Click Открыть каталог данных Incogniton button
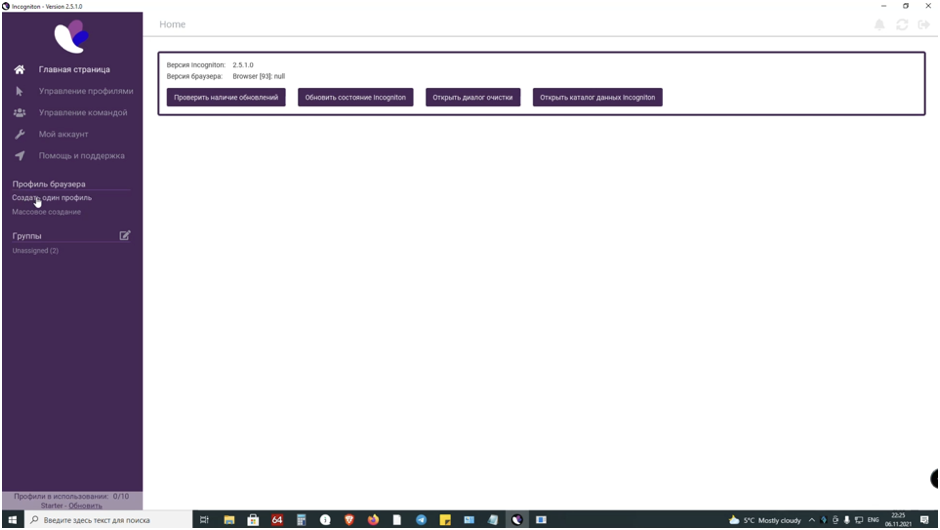The width and height of the screenshot is (940, 530). [597, 97]
